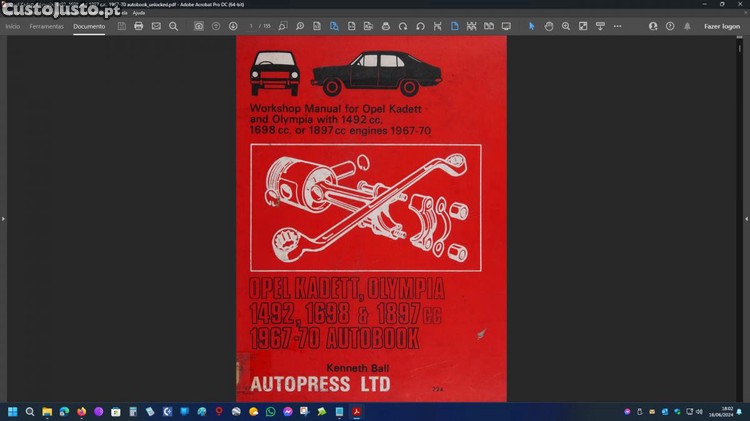Choose the arrow Selection tool

pos(532,26)
